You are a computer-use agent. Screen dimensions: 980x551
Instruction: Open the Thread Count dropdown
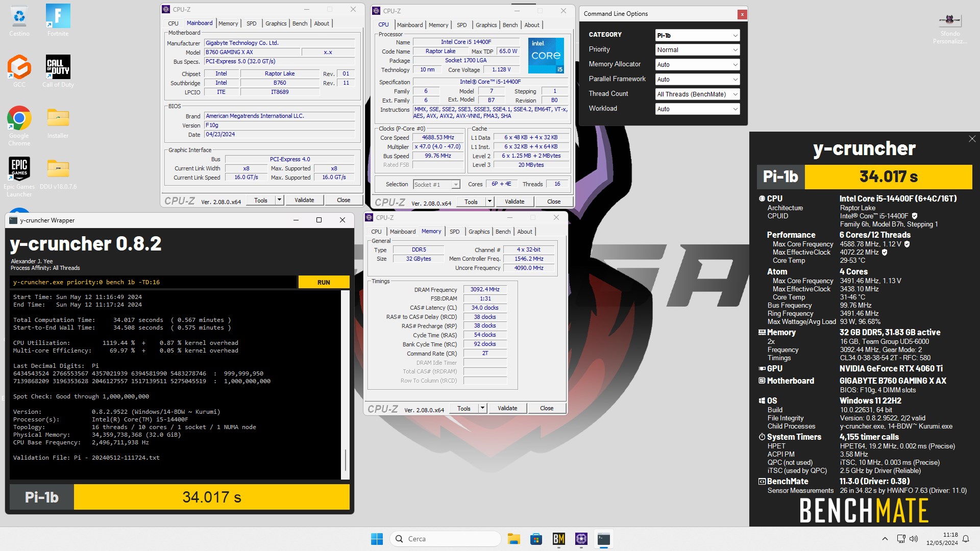coord(697,94)
